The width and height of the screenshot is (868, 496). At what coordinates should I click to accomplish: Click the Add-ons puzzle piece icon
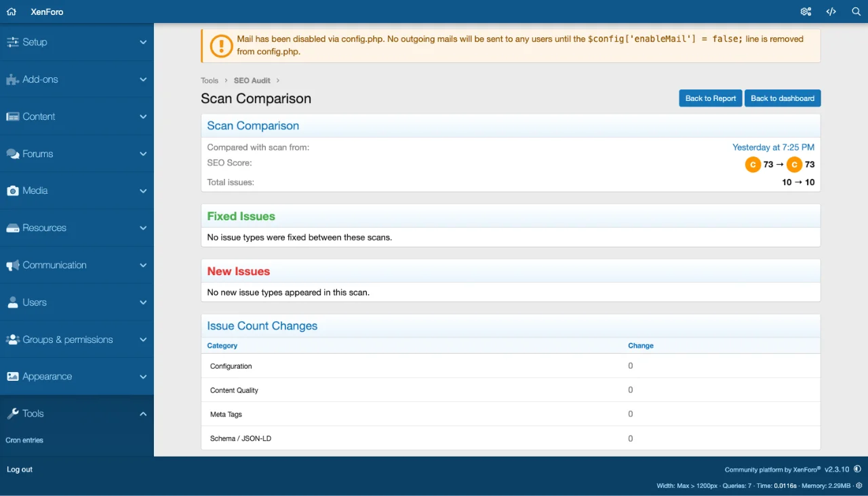[x=12, y=79]
